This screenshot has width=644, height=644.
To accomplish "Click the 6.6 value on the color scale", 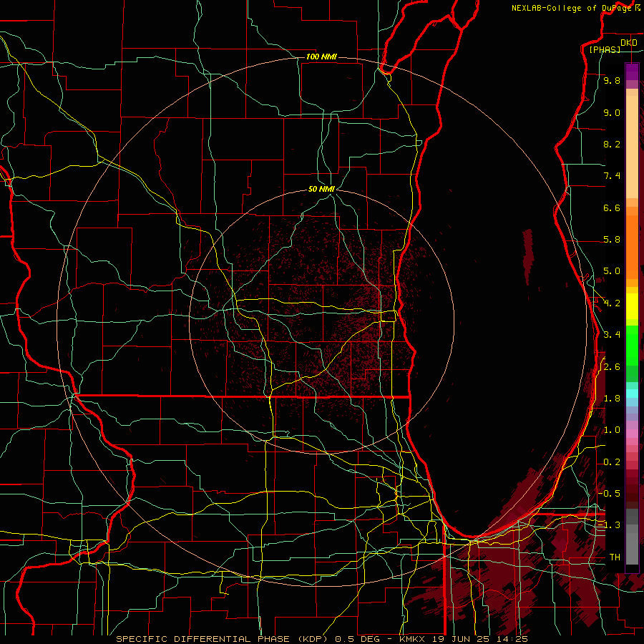I will (x=612, y=208).
